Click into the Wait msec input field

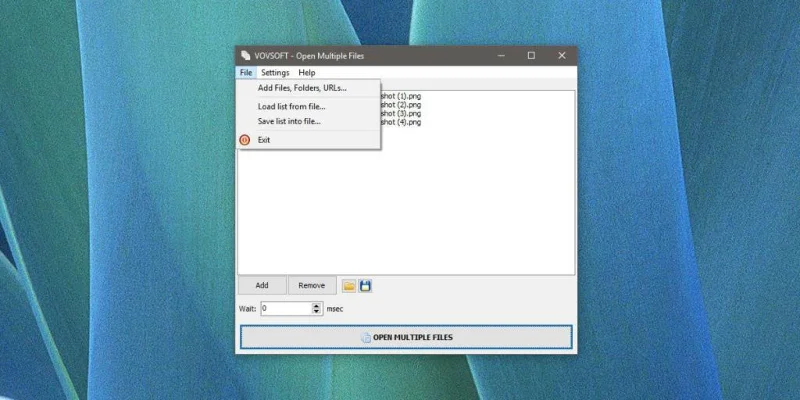[x=286, y=309]
